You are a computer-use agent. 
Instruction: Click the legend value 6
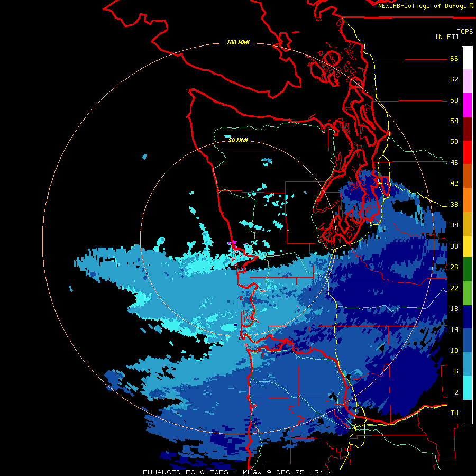point(456,371)
